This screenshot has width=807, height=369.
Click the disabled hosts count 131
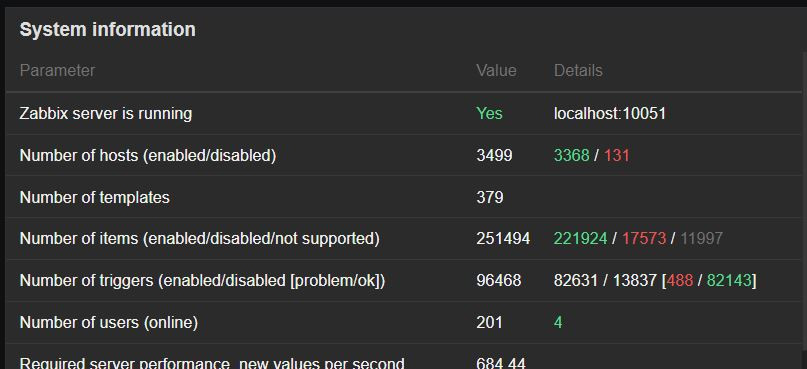(617, 155)
